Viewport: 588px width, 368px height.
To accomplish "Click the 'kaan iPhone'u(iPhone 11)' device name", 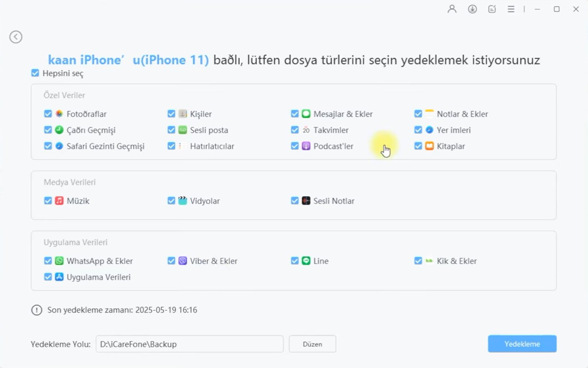I will (x=128, y=60).
